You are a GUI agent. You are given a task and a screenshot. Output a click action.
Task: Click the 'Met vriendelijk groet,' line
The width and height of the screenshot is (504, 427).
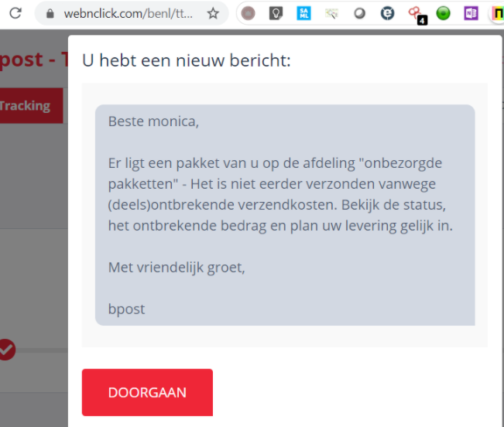177,267
